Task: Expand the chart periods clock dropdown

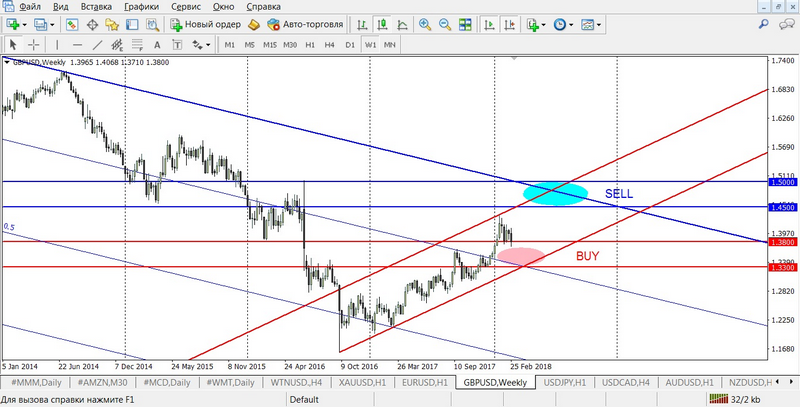Action: click(572, 24)
